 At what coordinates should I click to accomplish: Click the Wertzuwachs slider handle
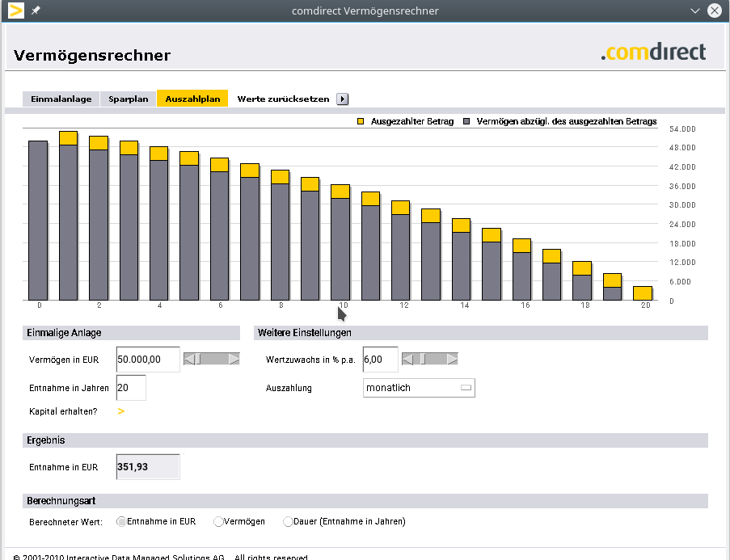coord(422,359)
